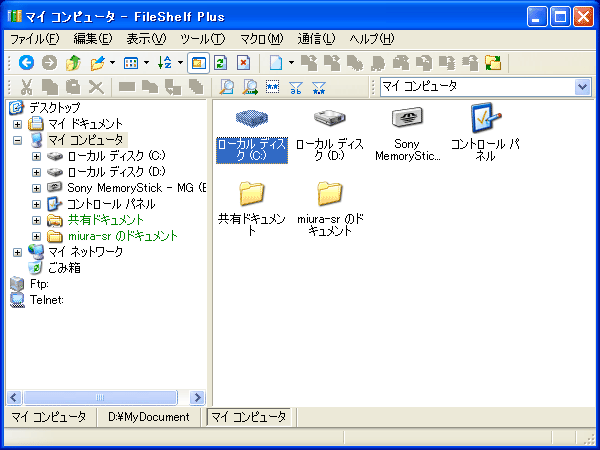
Task: Click the greyed paste clipboard icon
Action: 73,87
